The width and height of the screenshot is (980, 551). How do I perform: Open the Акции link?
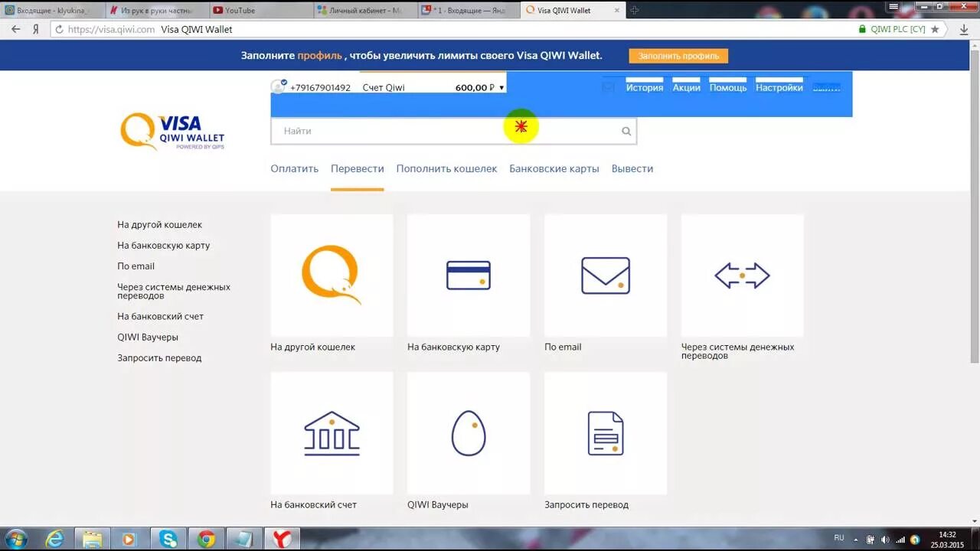(686, 87)
